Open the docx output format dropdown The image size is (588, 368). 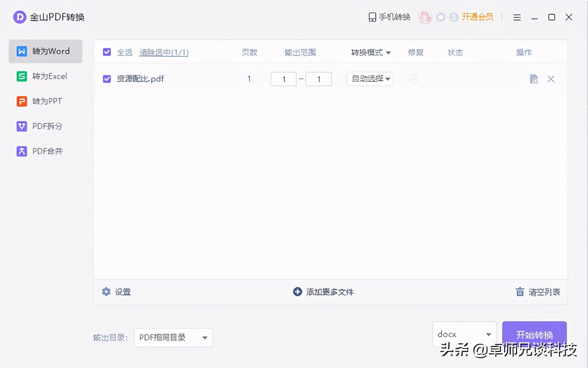tap(465, 334)
